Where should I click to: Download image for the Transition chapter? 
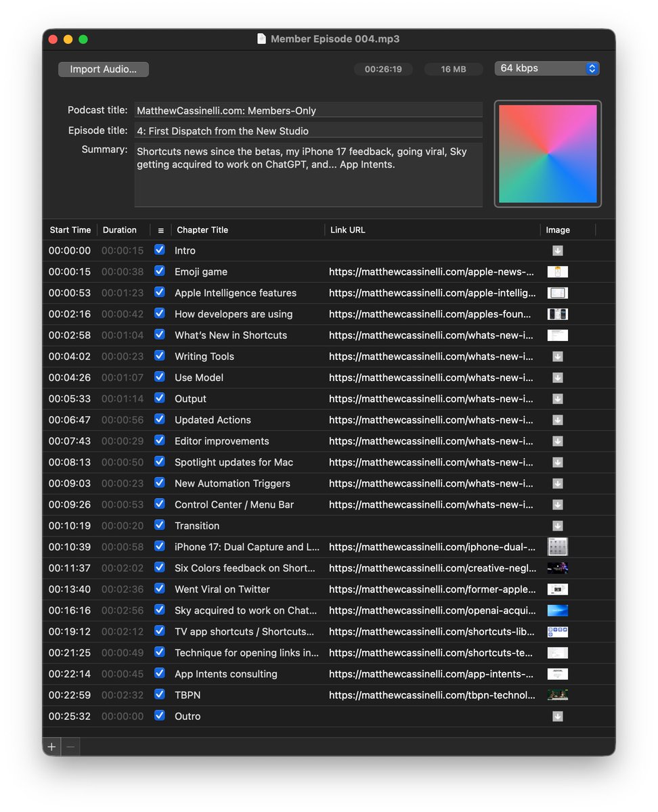point(557,526)
